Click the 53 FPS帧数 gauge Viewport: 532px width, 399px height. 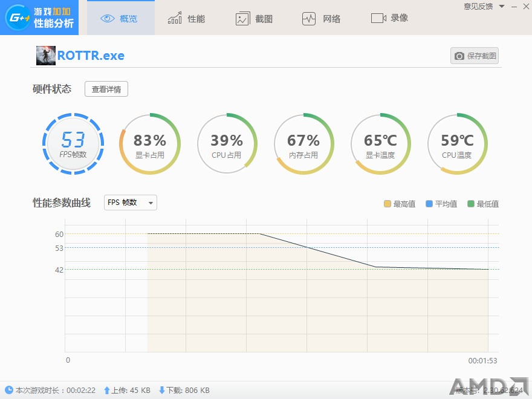pos(73,144)
